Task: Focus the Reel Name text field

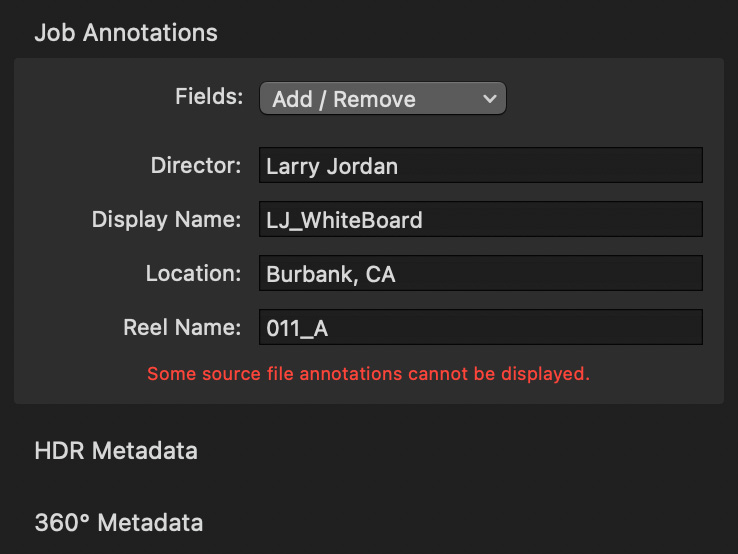Action: (481, 327)
